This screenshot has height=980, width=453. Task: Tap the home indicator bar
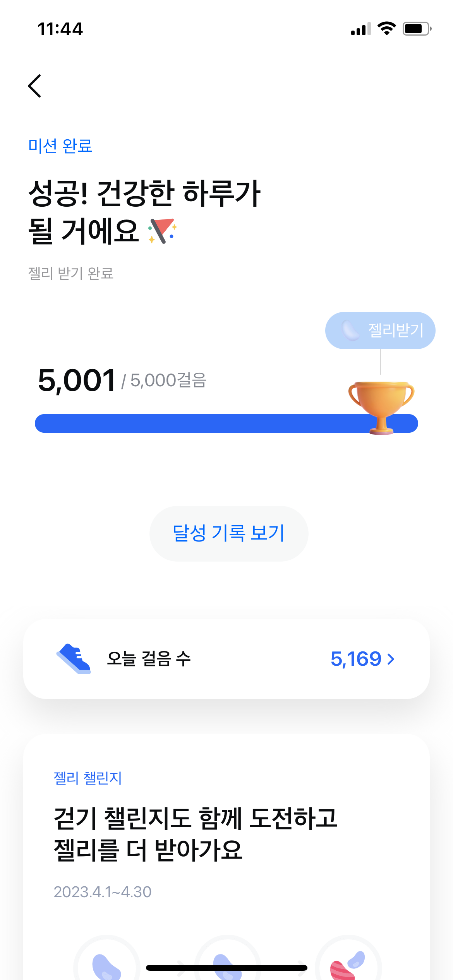226,968
